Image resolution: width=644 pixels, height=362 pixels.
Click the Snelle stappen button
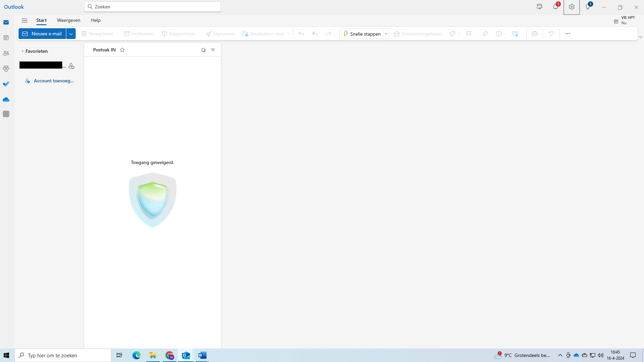pyautogui.click(x=362, y=34)
